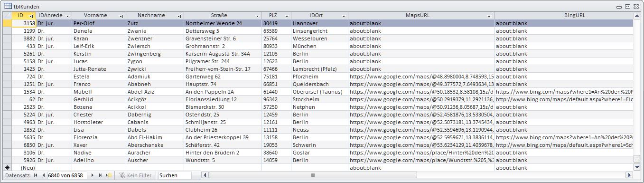Click the Nachname cell Dabernig
The width and height of the screenshot is (644, 183).
click(155, 115)
